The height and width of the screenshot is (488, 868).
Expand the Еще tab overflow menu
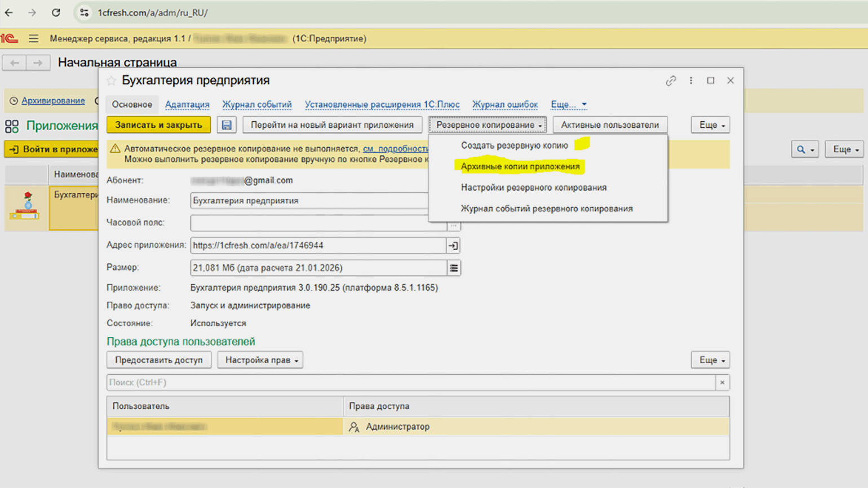point(568,105)
